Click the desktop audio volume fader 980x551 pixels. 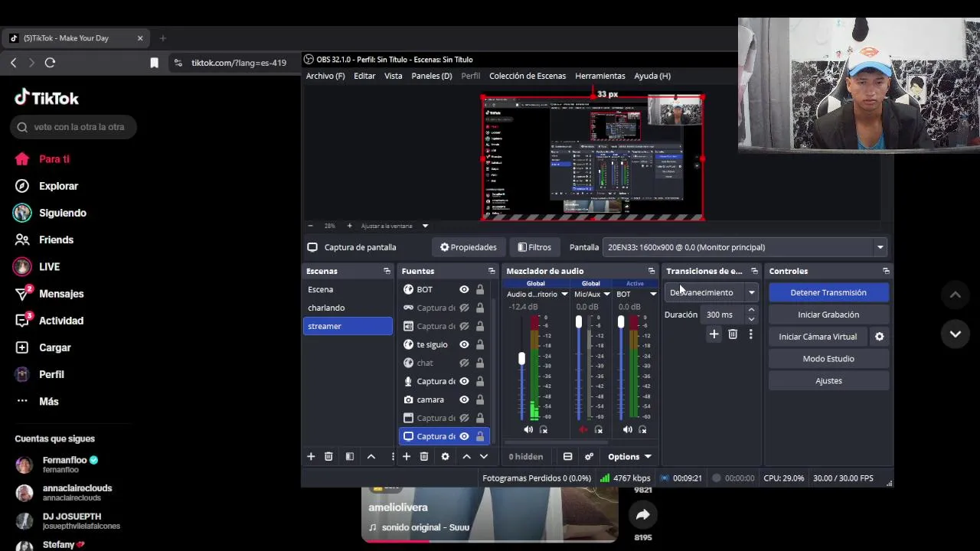tap(521, 358)
